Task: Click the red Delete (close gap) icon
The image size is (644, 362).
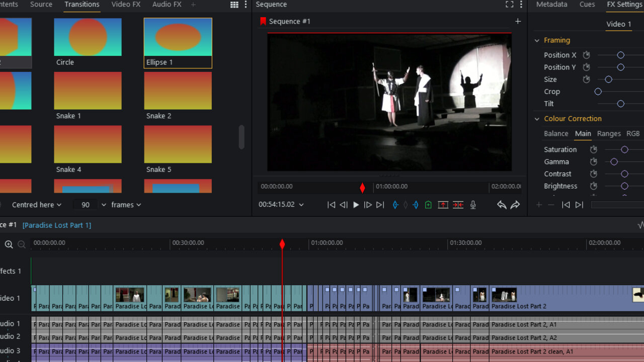Action: coord(458,205)
